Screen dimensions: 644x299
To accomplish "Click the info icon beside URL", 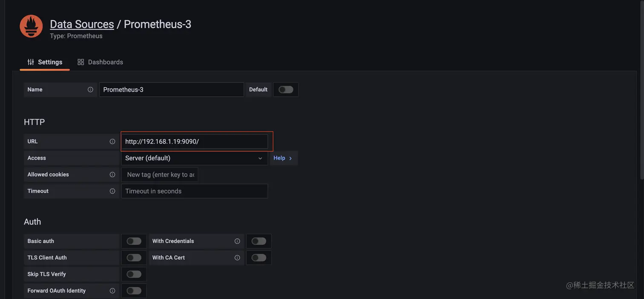I will pos(112,141).
